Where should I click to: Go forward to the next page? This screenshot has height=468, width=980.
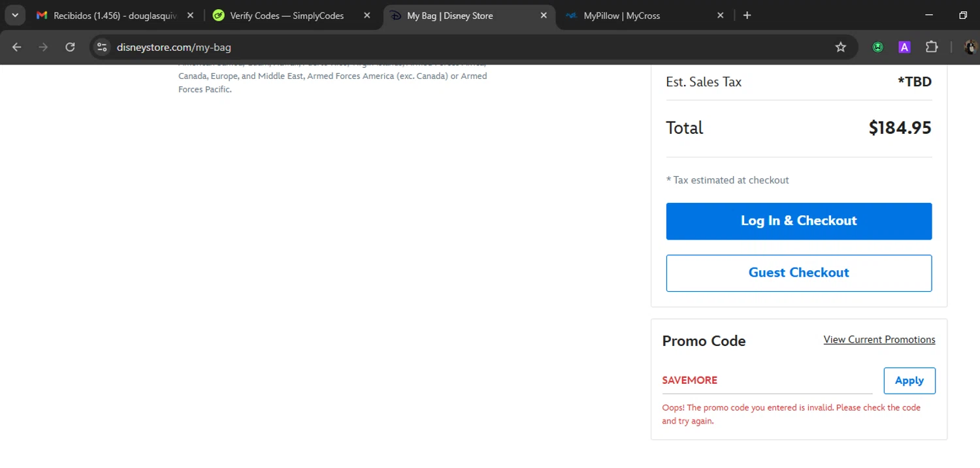(x=43, y=47)
